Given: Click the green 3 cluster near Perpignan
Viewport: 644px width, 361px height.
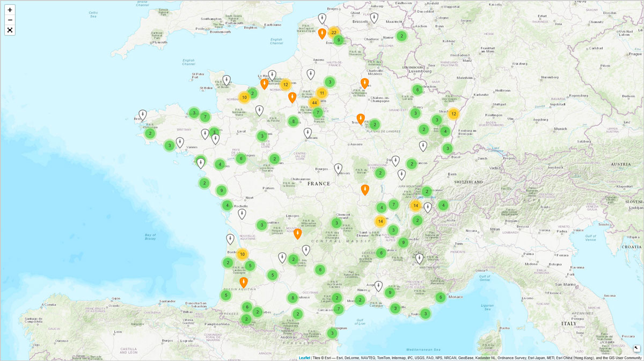Looking at the screenshot, I should point(332,333).
